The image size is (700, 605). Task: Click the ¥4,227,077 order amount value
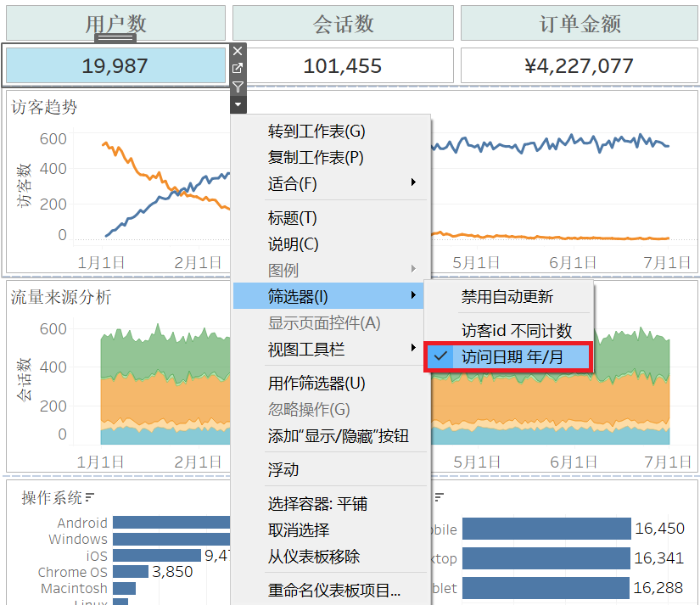point(580,65)
